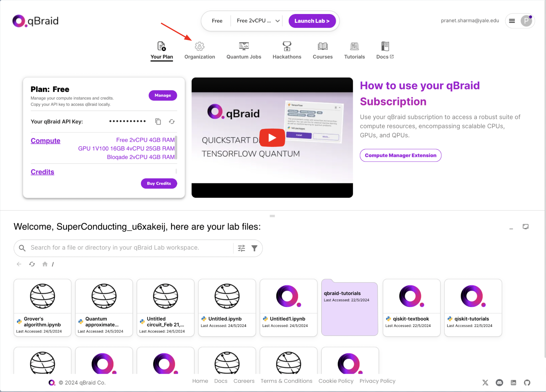Select GPU 1V100 16GB compute option
This screenshot has height=392, width=546.
pyautogui.click(x=126, y=149)
